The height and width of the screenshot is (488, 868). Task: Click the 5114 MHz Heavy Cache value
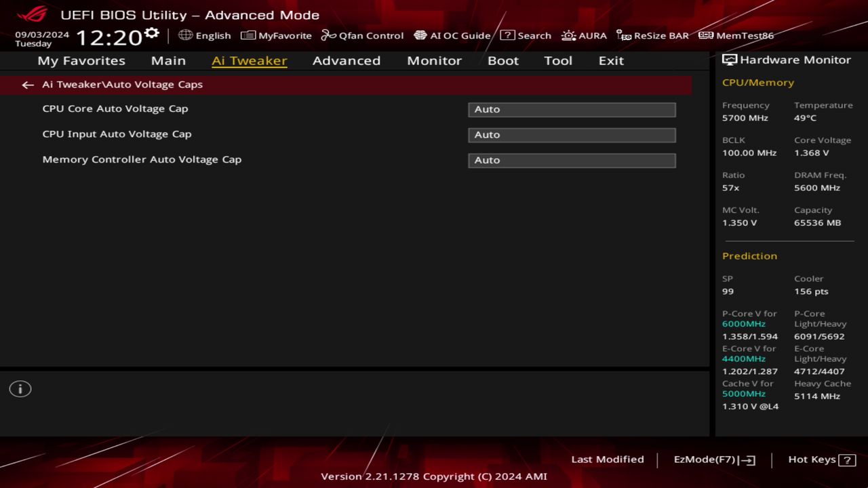coord(817,396)
